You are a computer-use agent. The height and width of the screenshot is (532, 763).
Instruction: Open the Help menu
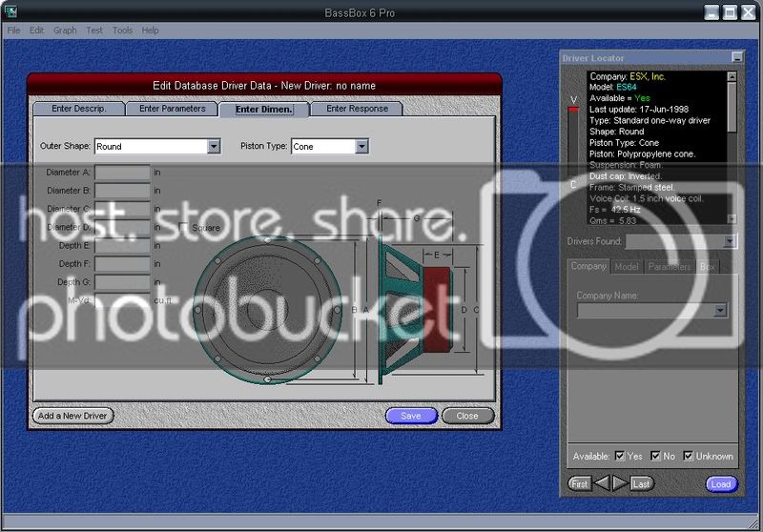click(151, 31)
